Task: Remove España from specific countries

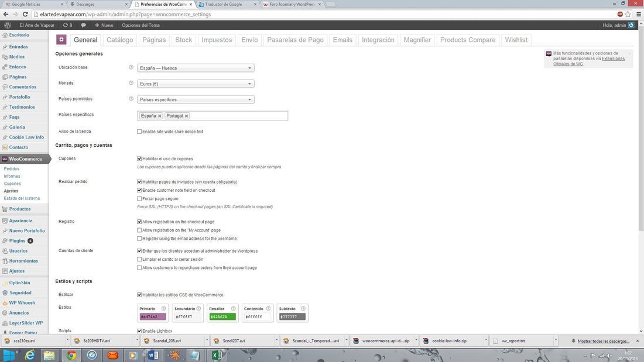Action: (160, 116)
